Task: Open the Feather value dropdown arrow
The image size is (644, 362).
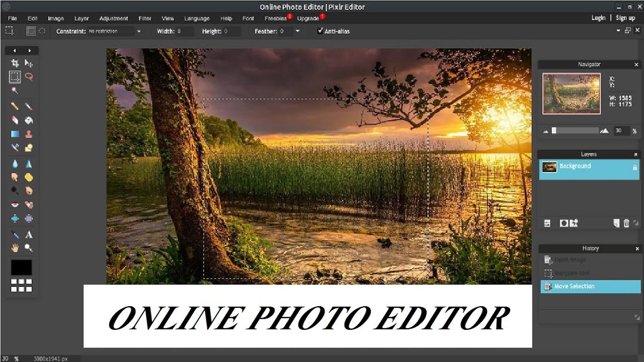Action: 297,31
